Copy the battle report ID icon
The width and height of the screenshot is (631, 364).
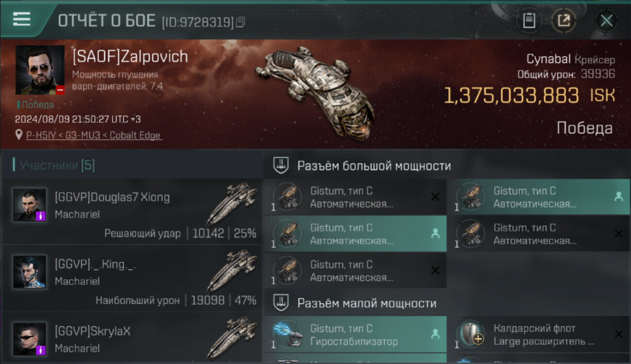pyautogui.click(x=241, y=22)
